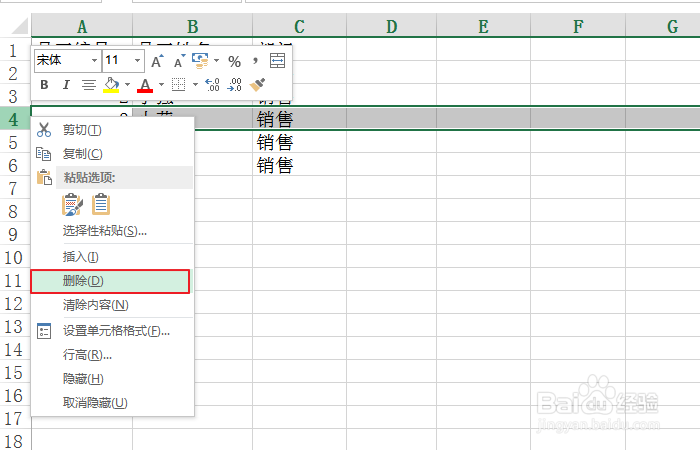Click the center align icon in mini toolbar
The width and height of the screenshot is (700, 450).
[88, 84]
